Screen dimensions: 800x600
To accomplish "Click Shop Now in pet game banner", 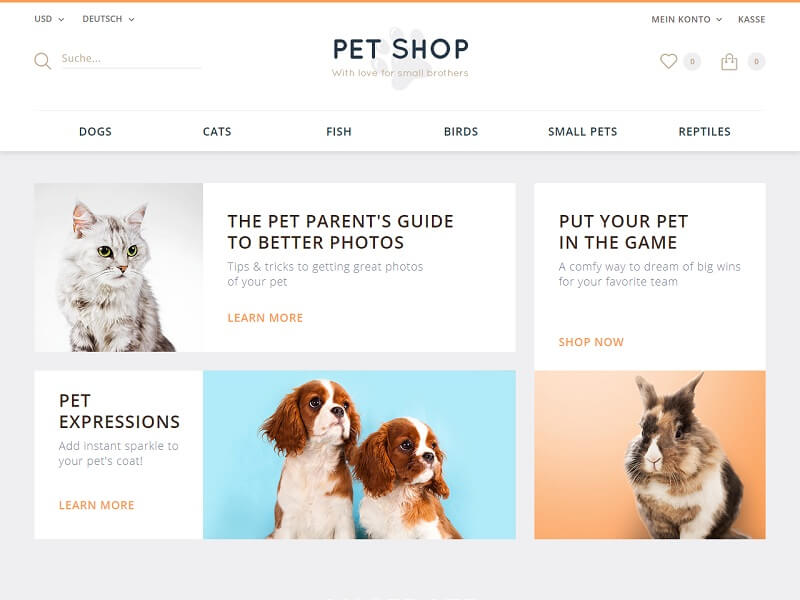I will click(x=591, y=342).
